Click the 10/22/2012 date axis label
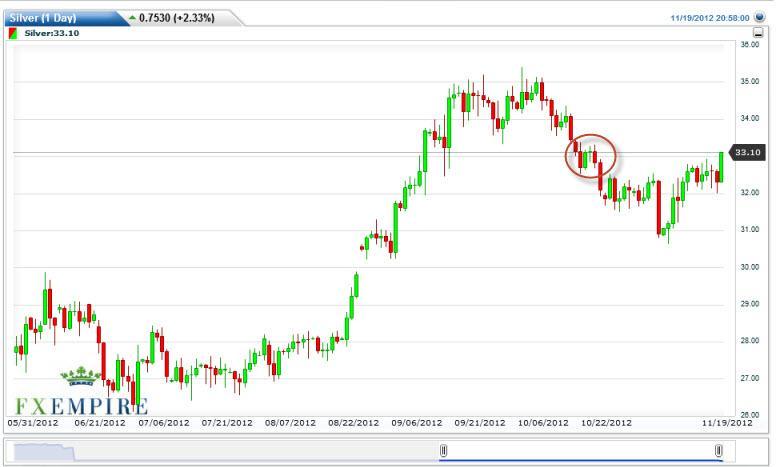Image resolution: width=777 pixels, height=467 pixels. (x=607, y=423)
